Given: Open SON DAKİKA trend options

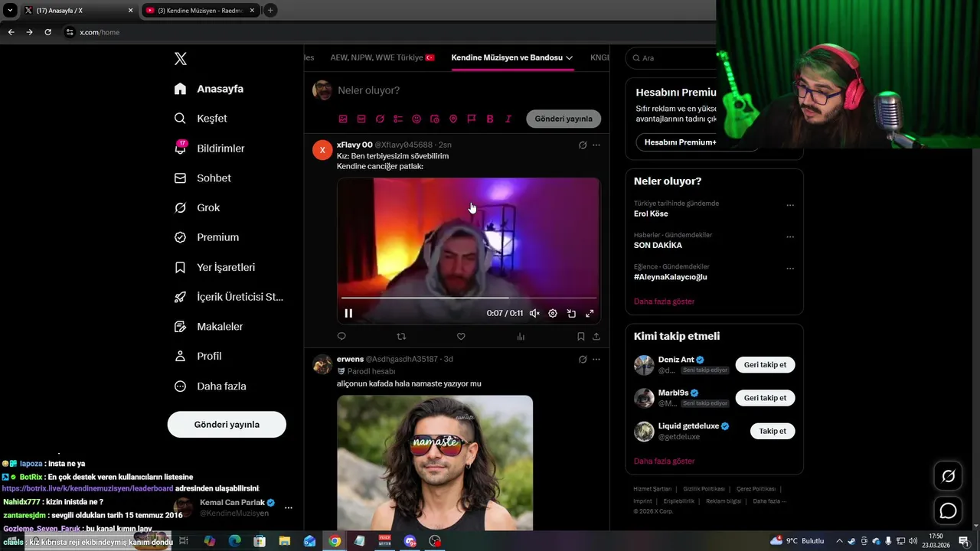Looking at the screenshot, I should 790,237.
